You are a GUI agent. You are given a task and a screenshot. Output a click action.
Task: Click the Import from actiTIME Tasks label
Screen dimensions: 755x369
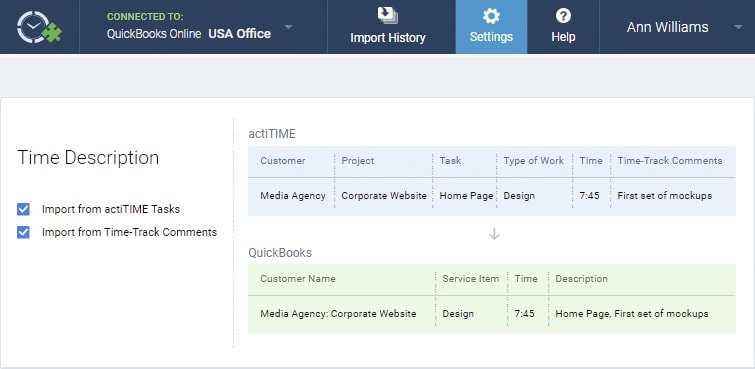pos(111,209)
